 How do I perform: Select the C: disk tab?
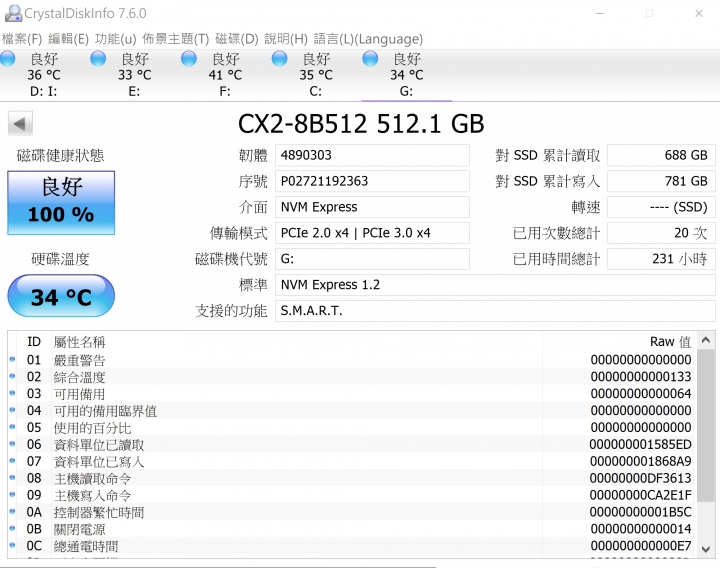click(x=315, y=75)
